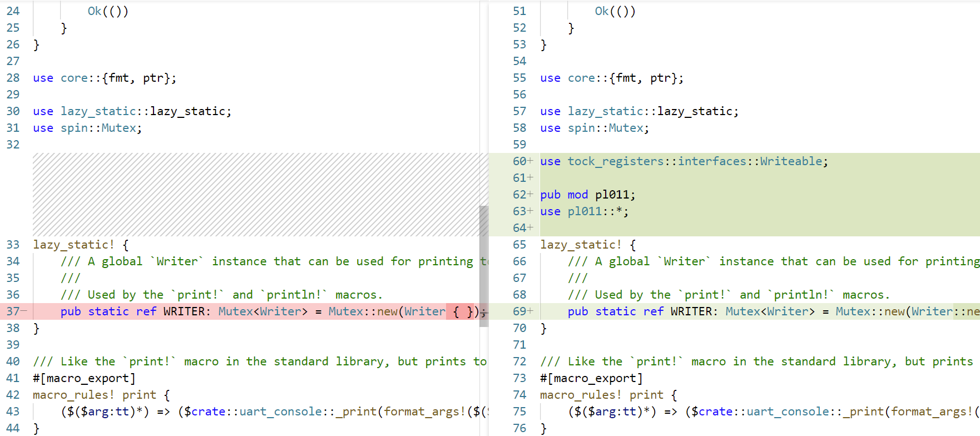Click the plus marker beside line 63
This screenshot has height=436, width=980.
530,211
